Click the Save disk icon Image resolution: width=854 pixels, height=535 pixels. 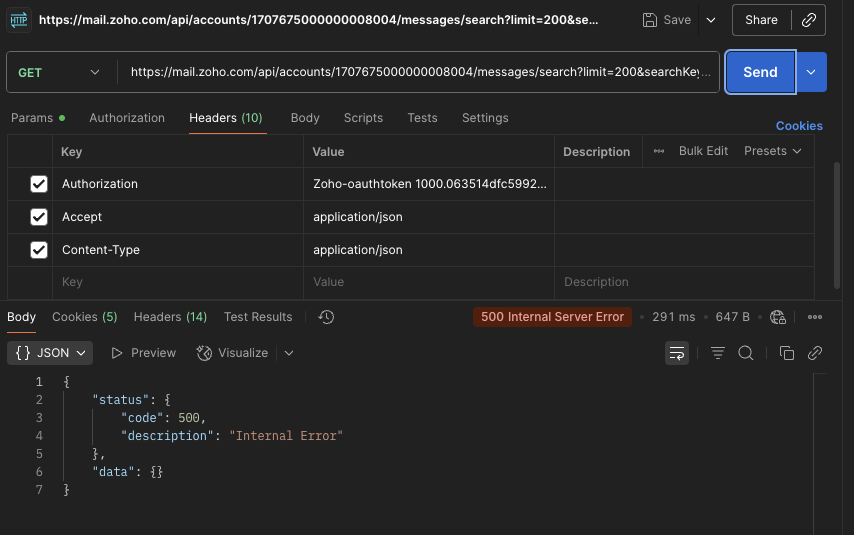649,20
